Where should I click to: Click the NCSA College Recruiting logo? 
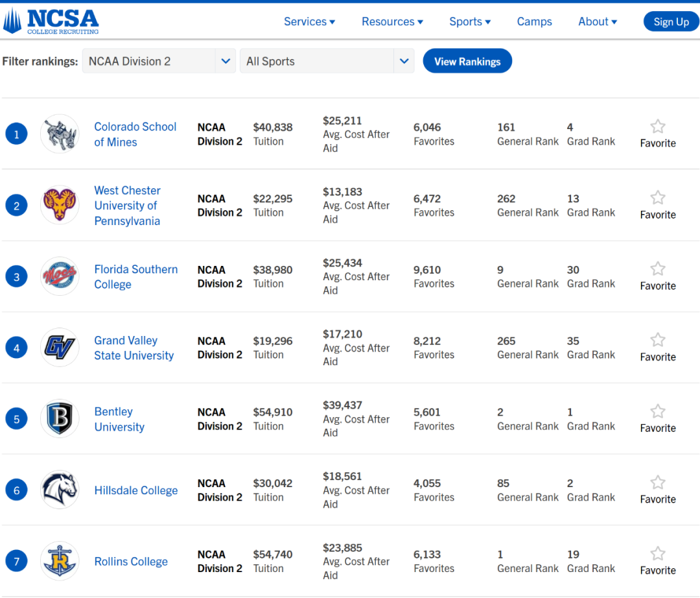tap(51, 21)
